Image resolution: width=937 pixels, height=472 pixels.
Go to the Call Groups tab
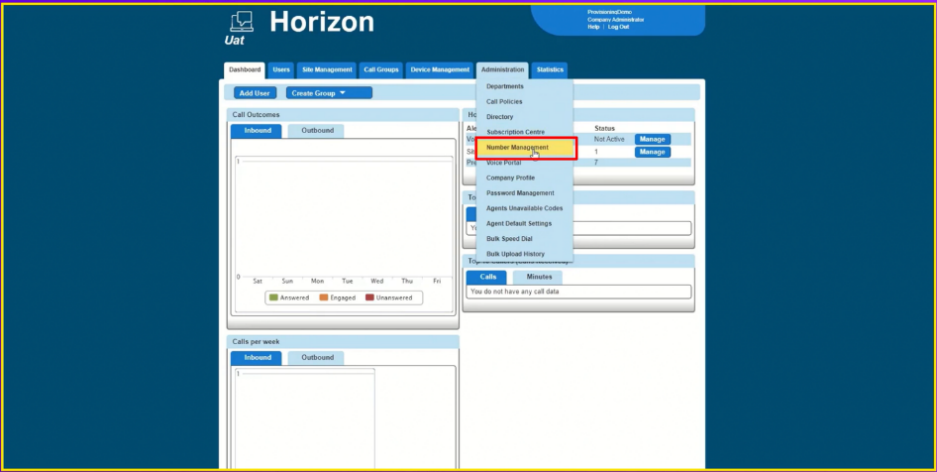[381, 70]
